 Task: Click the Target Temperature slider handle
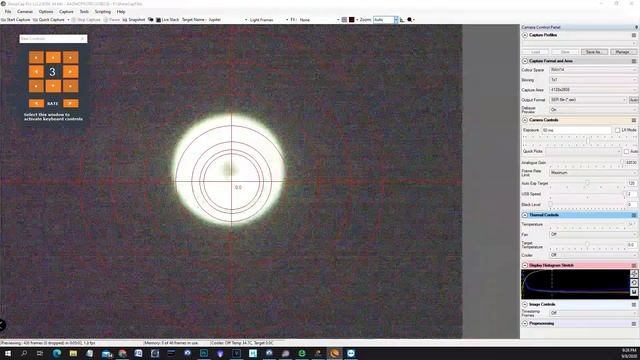(587, 244)
